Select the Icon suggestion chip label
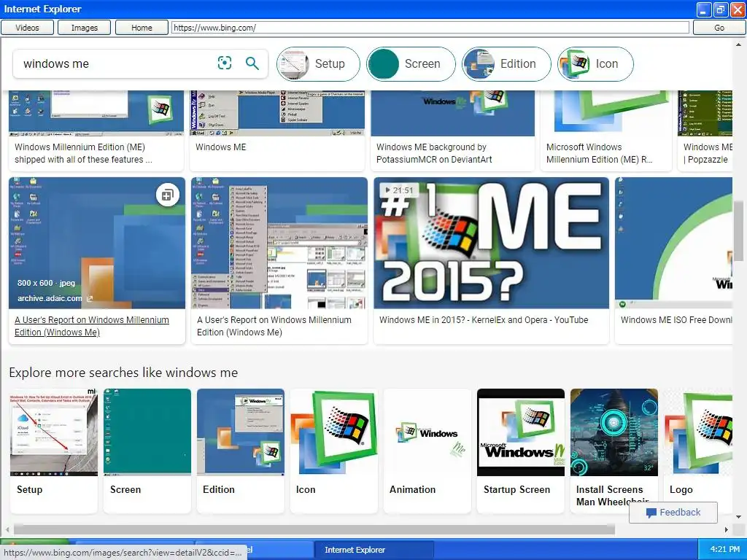This screenshot has width=747, height=560. tap(606, 64)
